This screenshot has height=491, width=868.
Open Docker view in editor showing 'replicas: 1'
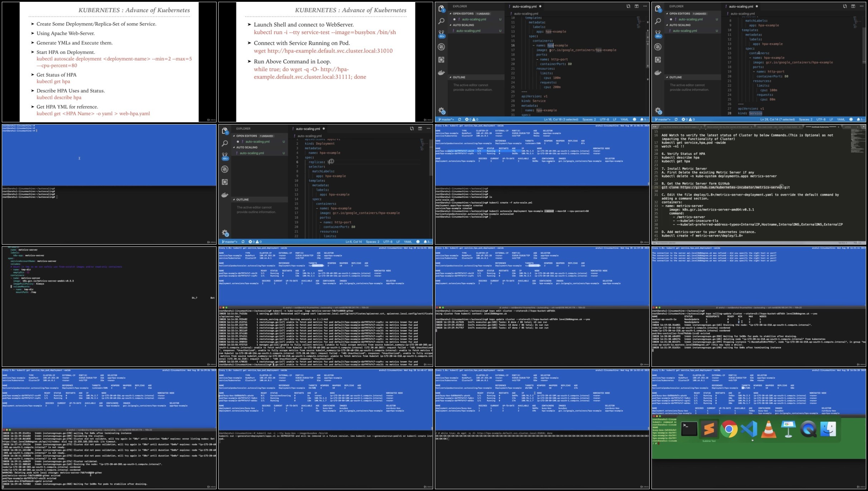click(x=225, y=195)
